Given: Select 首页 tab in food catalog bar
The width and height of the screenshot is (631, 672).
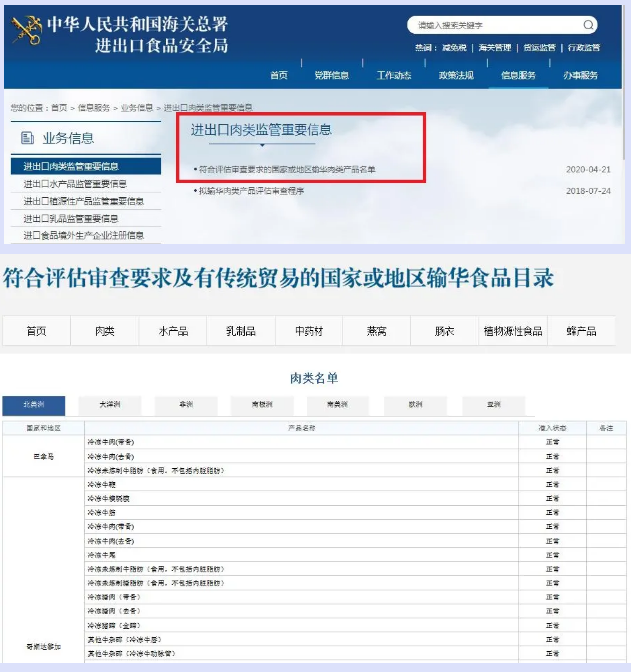Looking at the screenshot, I should (36, 331).
